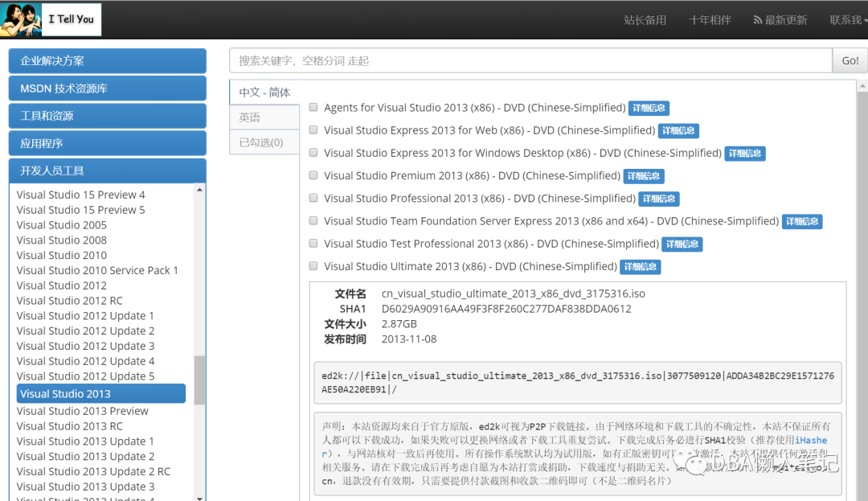This screenshot has width=868, height=501.
Task: Tick Team Foundation Server Express 2013 checkbox
Action: pyautogui.click(x=313, y=221)
